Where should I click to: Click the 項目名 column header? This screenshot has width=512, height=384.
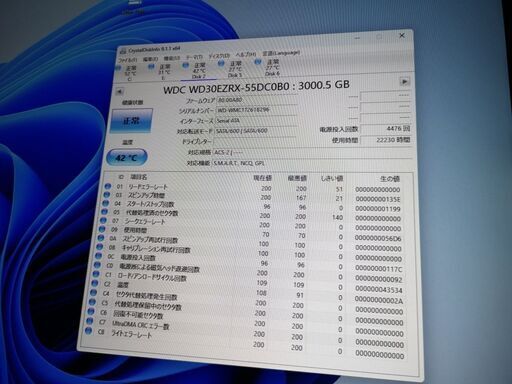point(138,177)
